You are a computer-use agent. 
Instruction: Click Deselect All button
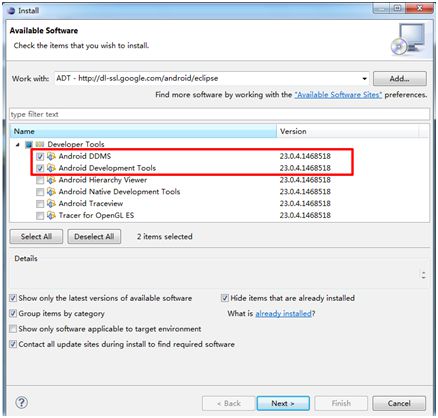[94, 237]
